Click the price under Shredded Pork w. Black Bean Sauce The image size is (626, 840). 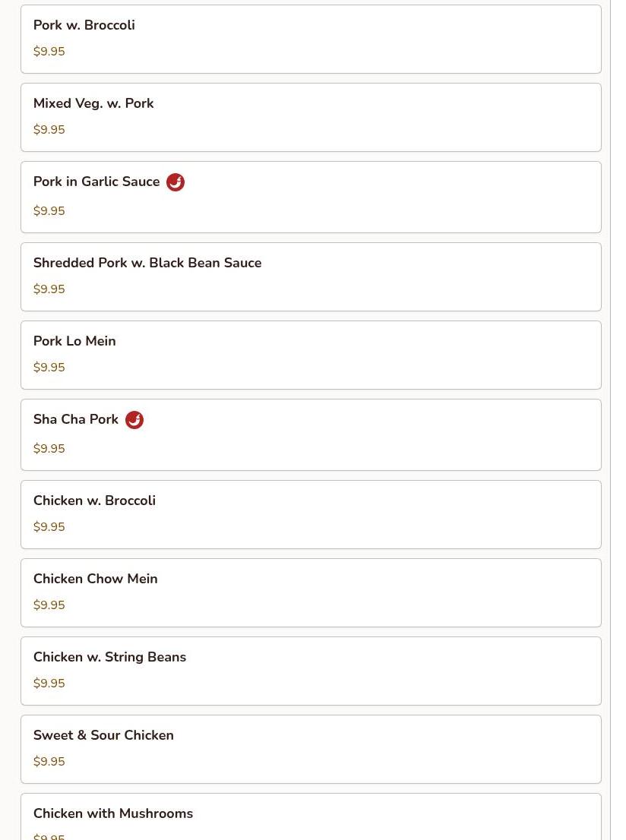[49, 289]
